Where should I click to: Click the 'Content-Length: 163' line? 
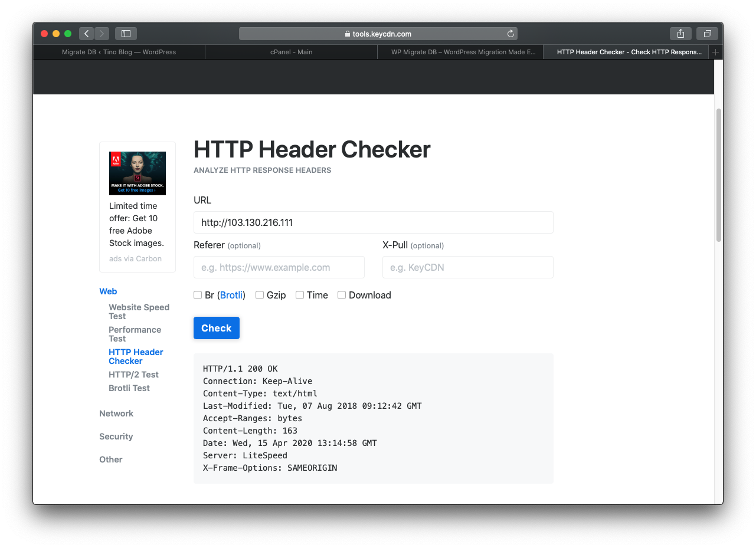tap(250, 431)
